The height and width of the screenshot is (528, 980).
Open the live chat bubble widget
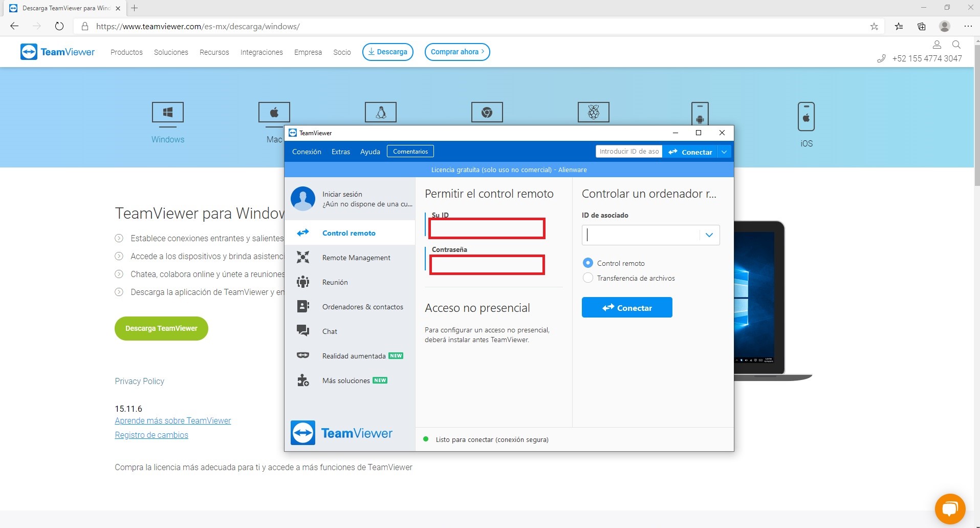click(950, 509)
